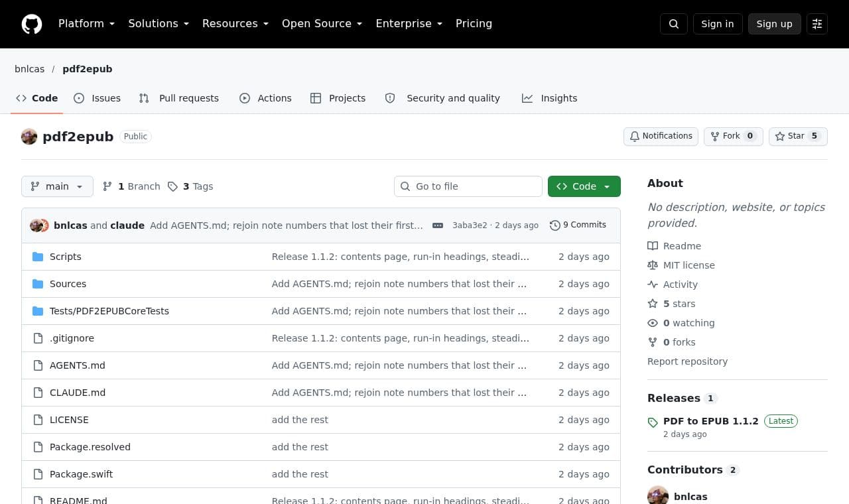Click the commit details ellipsis icon

[438, 225]
